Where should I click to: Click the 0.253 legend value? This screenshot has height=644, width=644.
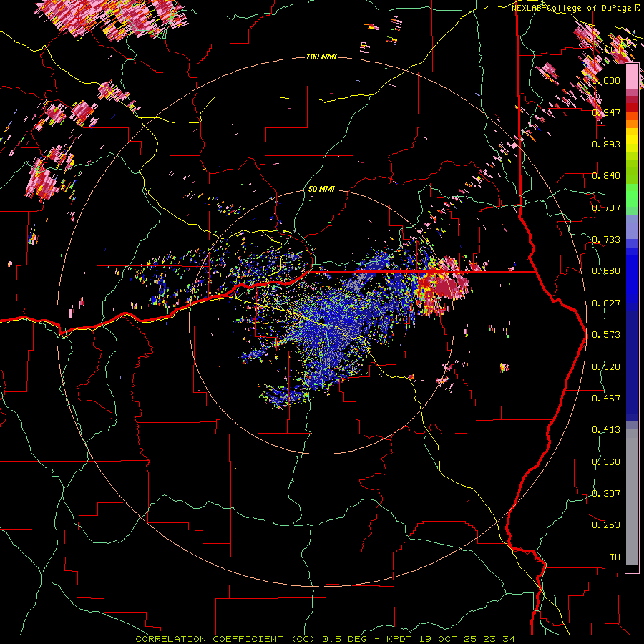point(606,525)
